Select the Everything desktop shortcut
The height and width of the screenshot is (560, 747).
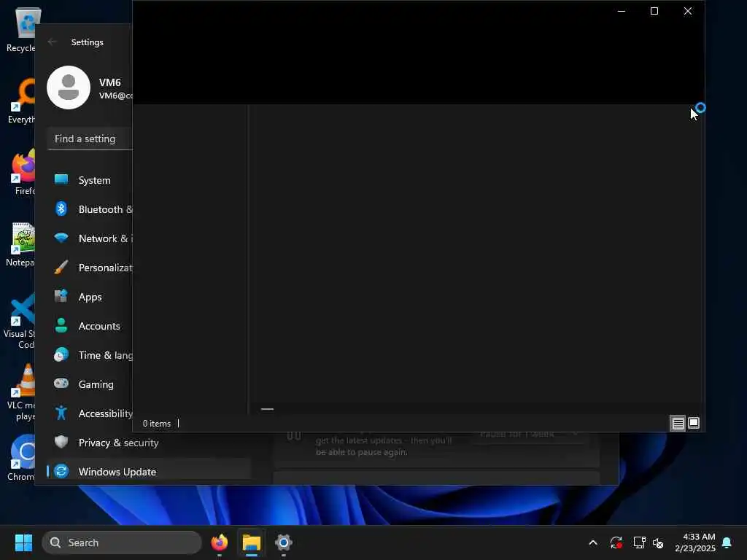tap(20, 101)
